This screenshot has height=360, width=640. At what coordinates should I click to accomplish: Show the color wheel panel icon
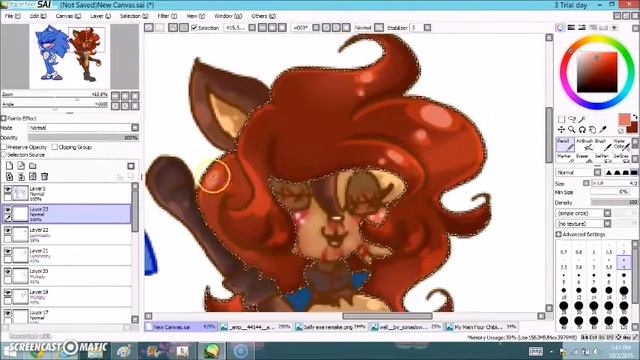pyautogui.click(x=560, y=27)
